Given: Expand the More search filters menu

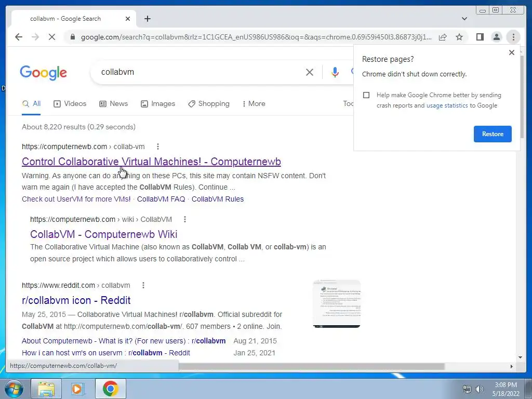Looking at the screenshot, I should [254, 104].
